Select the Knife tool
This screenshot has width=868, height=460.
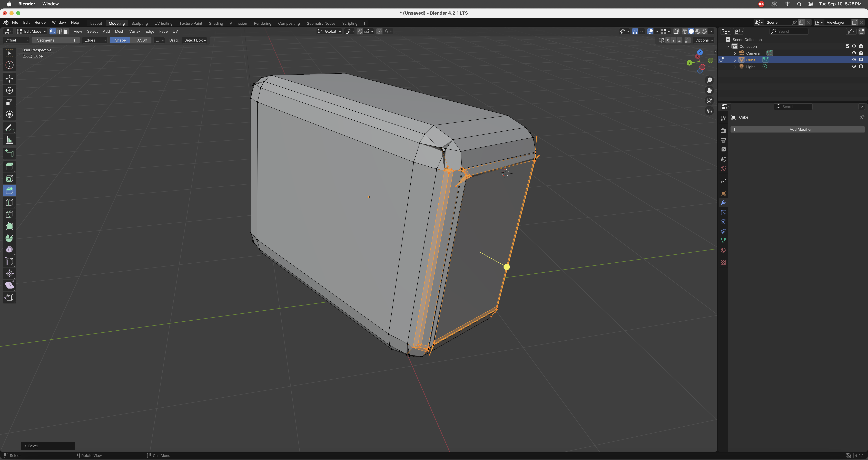click(9, 214)
